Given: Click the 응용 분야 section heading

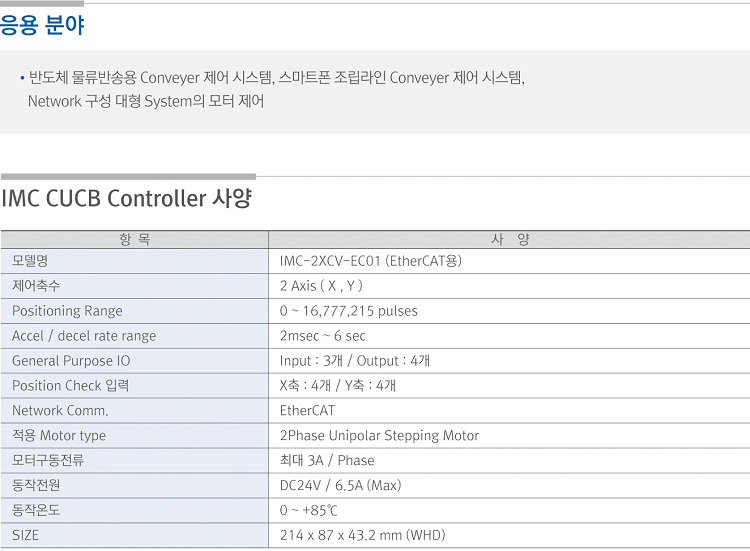Looking at the screenshot, I should click(42, 26).
